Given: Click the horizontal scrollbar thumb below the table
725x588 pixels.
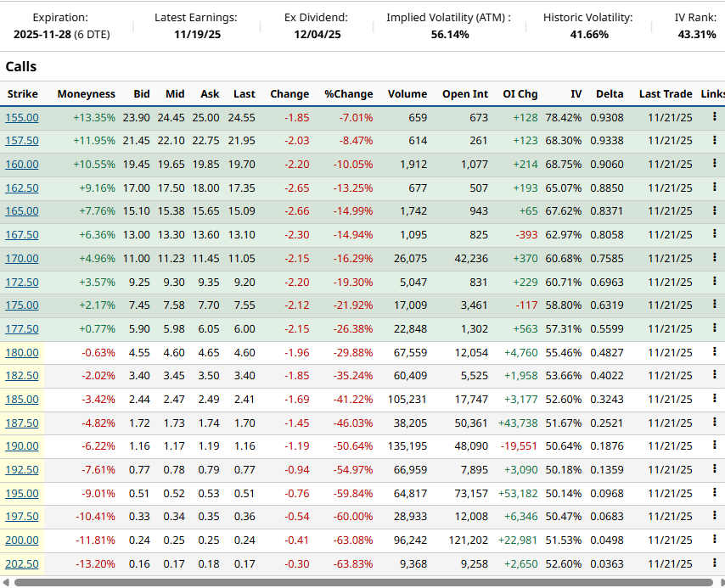Looking at the screenshot, I should click(x=363, y=582).
